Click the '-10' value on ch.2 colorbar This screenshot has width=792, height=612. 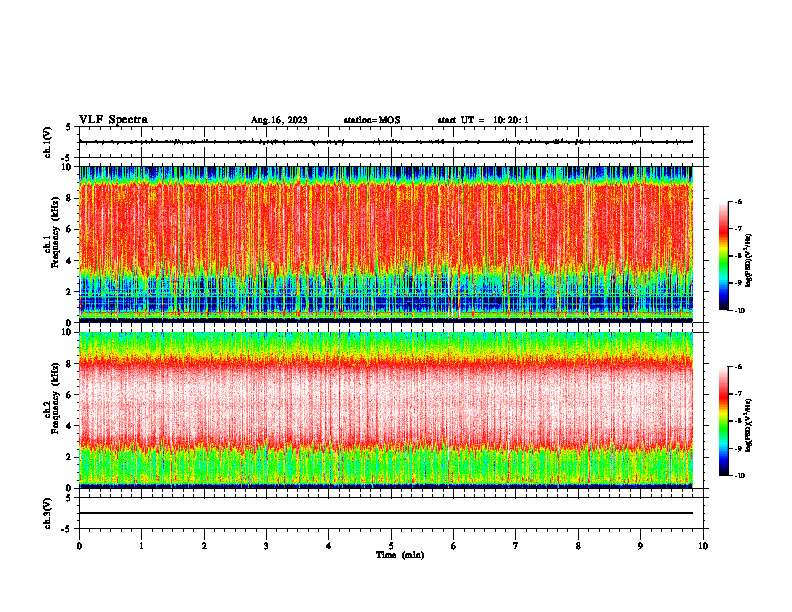(739, 475)
